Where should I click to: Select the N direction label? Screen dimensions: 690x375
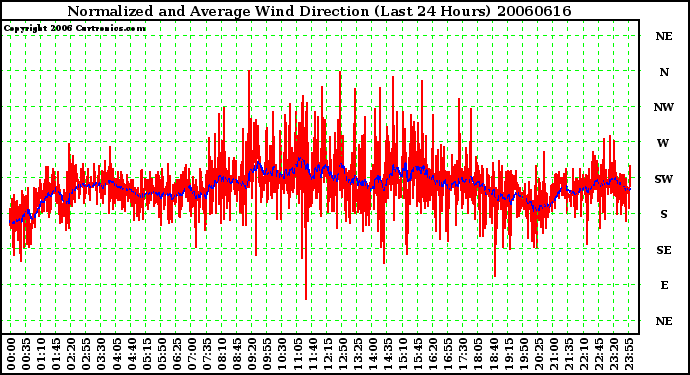coord(664,72)
